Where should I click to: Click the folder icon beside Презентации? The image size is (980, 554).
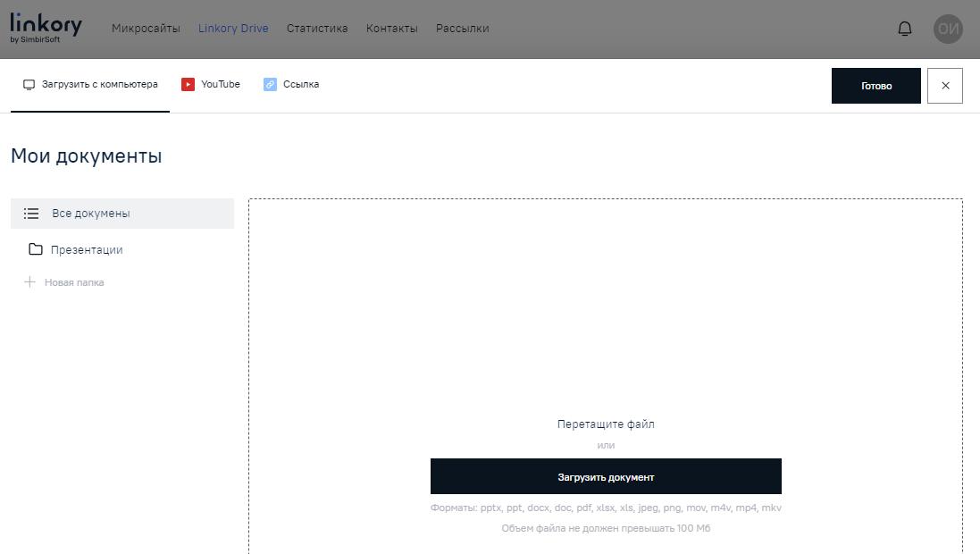(x=36, y=250)
